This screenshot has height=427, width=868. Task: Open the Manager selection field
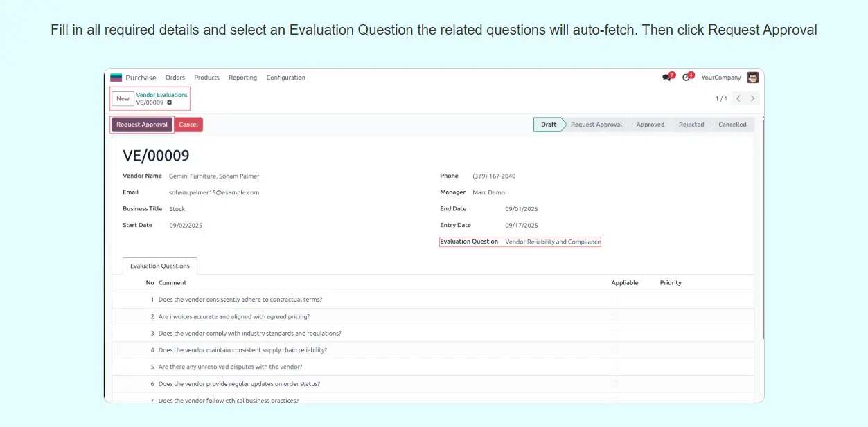[x=488, y=192]
